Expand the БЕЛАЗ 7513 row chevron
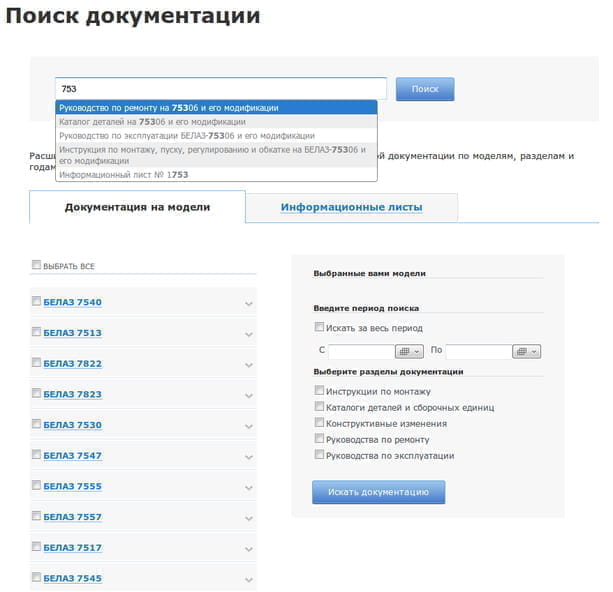Viewport: 613px width, 592px height. pos(249,334)
